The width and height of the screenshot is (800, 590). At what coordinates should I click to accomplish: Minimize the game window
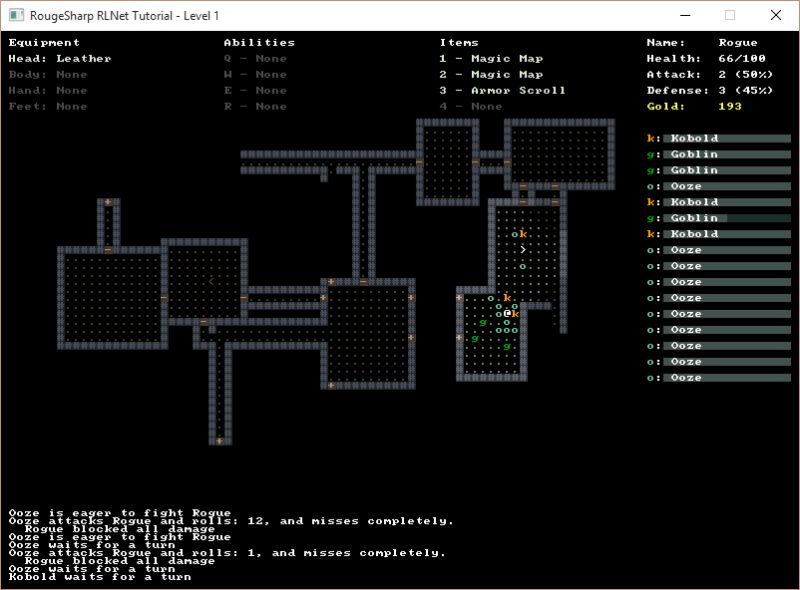point(685,15)
